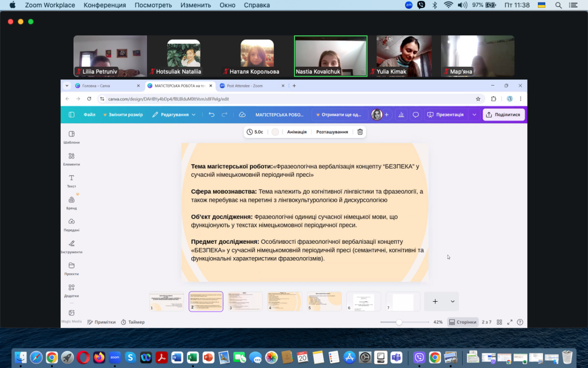Open the Передані uploads panel
This screenshot has width=588, height=368.
(72, 224)
